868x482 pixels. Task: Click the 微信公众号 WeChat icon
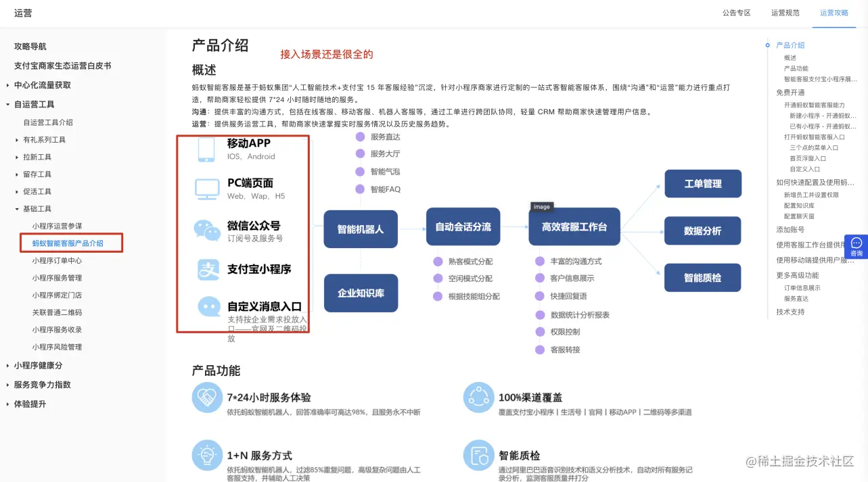[x=207, y=231]
